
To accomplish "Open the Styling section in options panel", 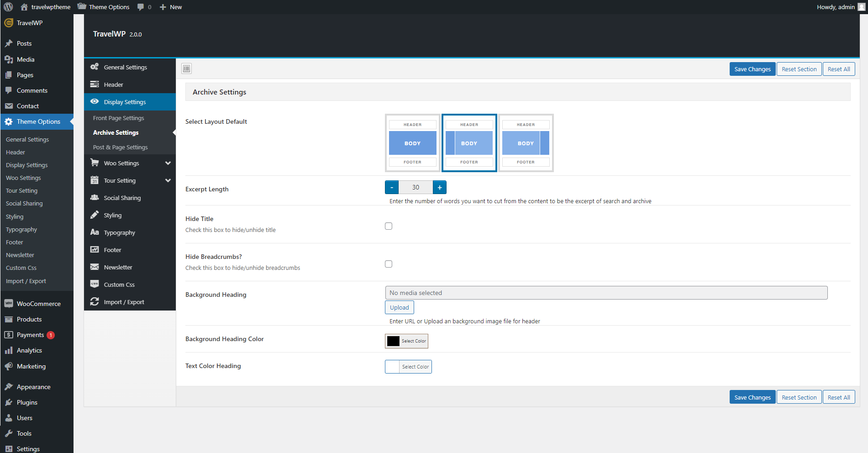I will 130,215.
